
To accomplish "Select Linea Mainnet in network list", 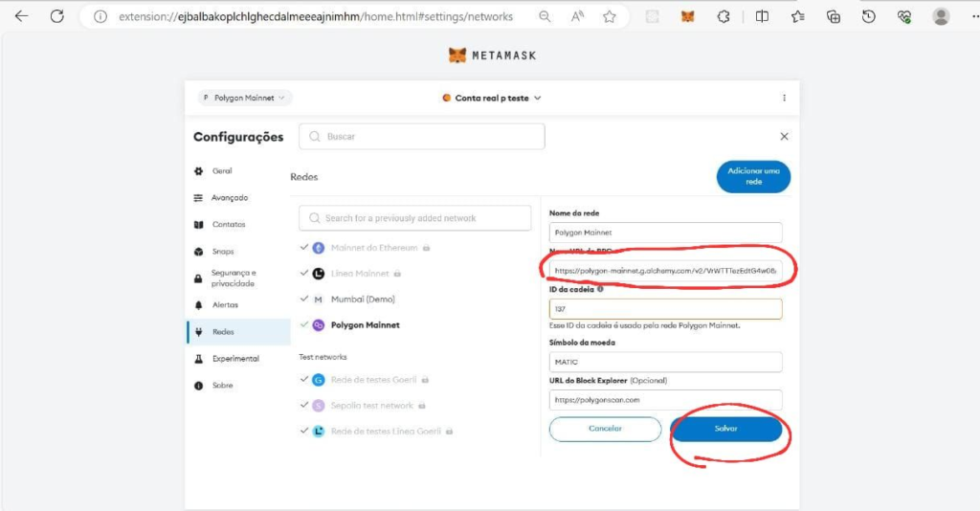I will [360, 274].
